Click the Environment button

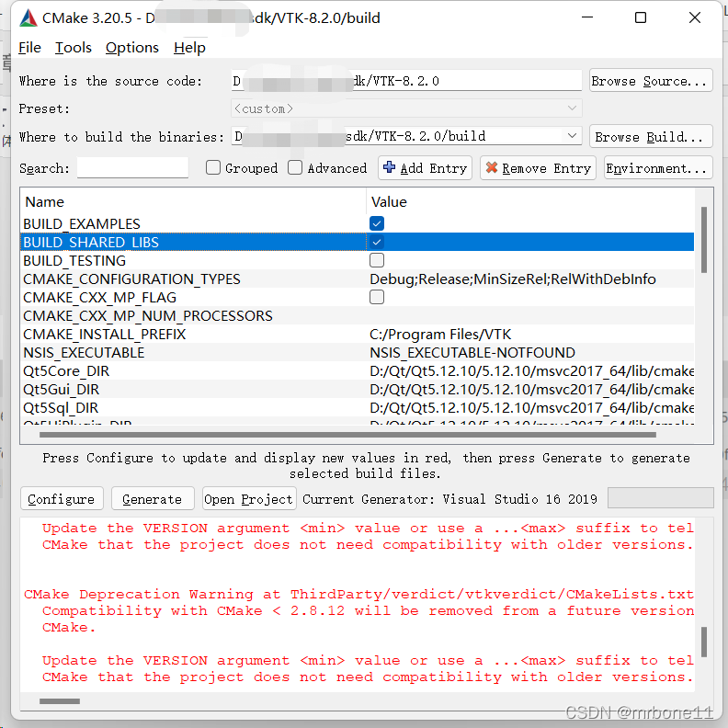coord(658,168)
